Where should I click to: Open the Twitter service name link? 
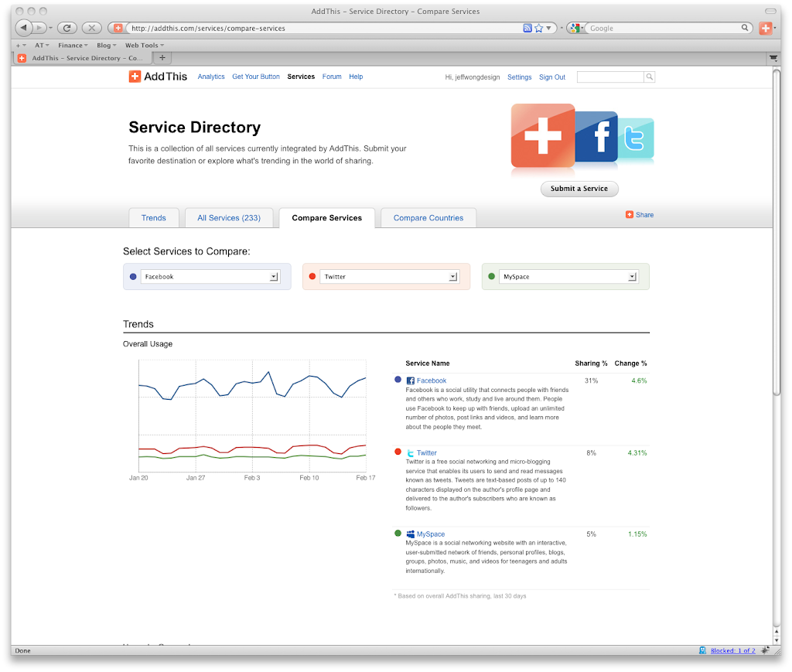(426, 453)
